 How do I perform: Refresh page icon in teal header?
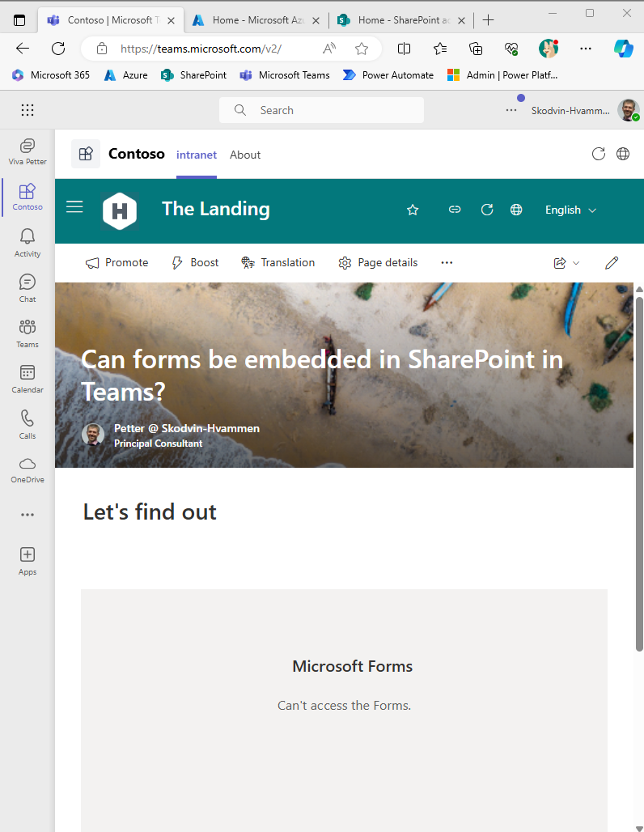pyautogui.click(x=487, y=210)
